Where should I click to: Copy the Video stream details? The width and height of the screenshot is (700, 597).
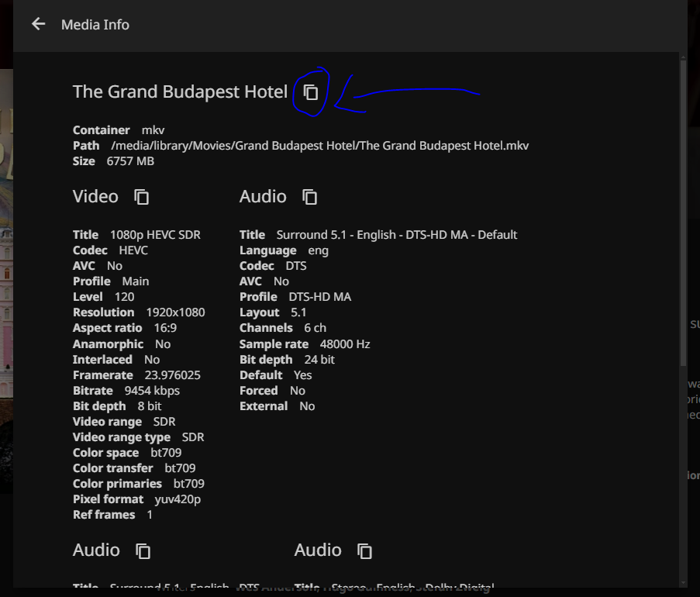(142, 197)
